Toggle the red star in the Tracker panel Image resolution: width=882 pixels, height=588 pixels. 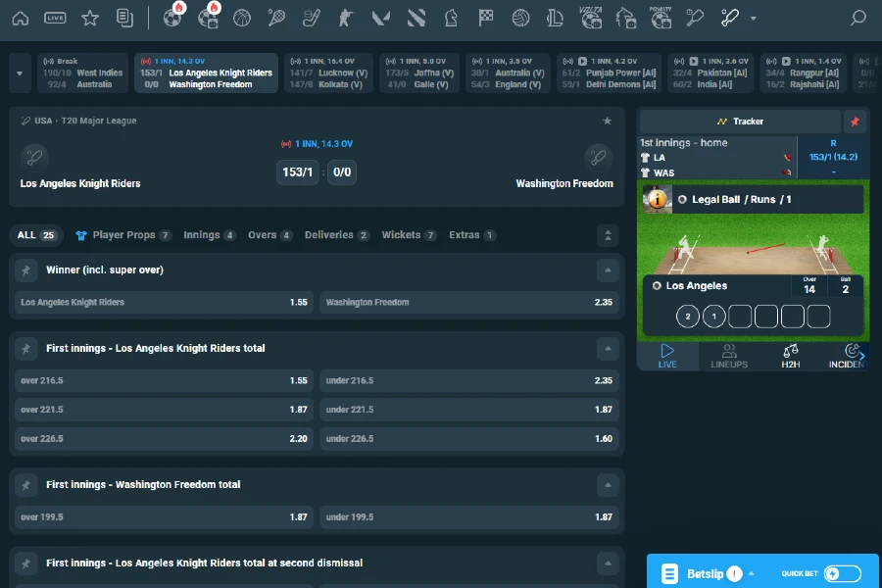(855, 121)
